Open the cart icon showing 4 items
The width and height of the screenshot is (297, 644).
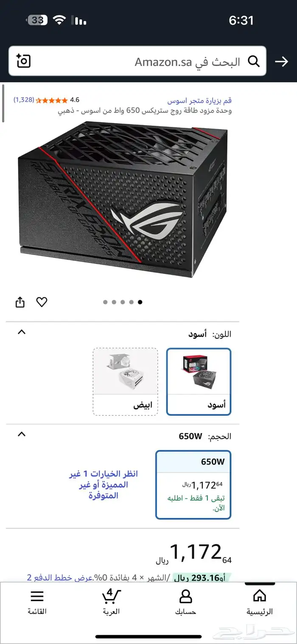pyautogui.click(x=111, y=596)
